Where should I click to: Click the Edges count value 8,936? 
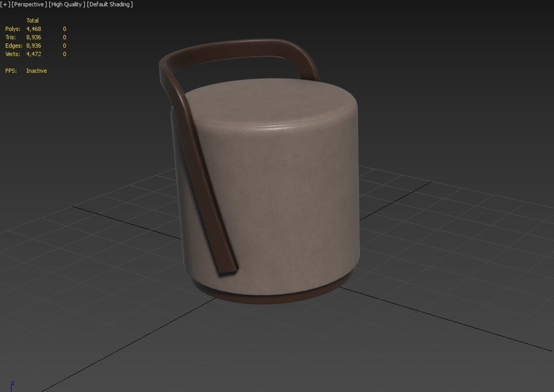point(33,46)
